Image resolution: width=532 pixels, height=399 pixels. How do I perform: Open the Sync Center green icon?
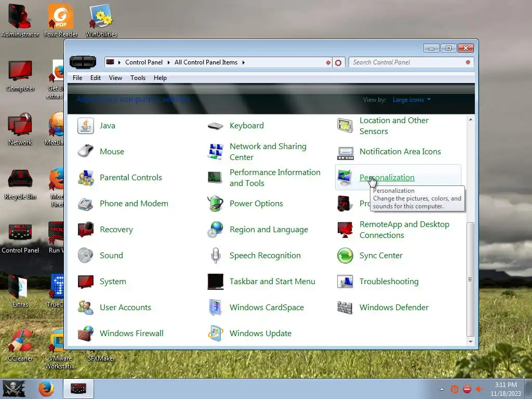pos(345,256)
